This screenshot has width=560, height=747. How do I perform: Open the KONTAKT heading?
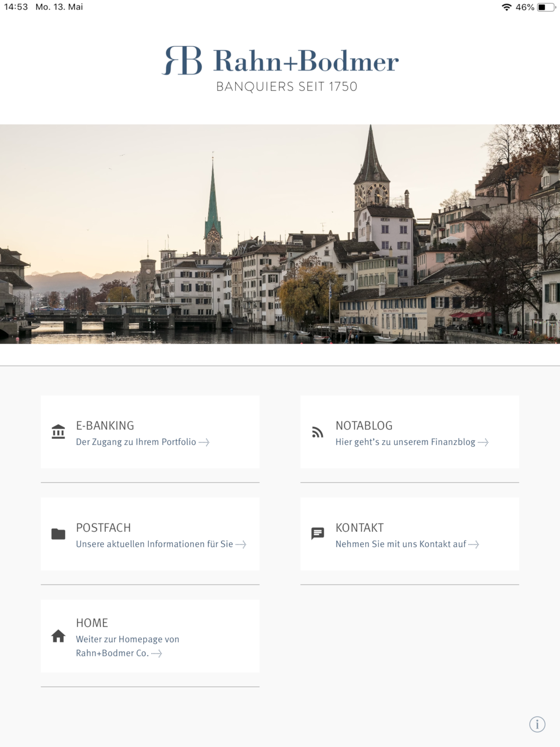(359, 527)
